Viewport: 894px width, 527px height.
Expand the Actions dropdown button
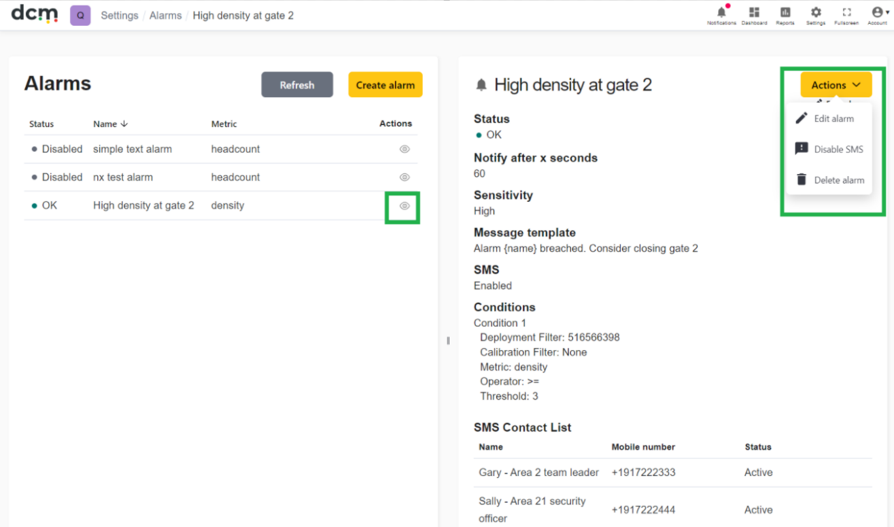pyautogui.click(x=836, y=85)
